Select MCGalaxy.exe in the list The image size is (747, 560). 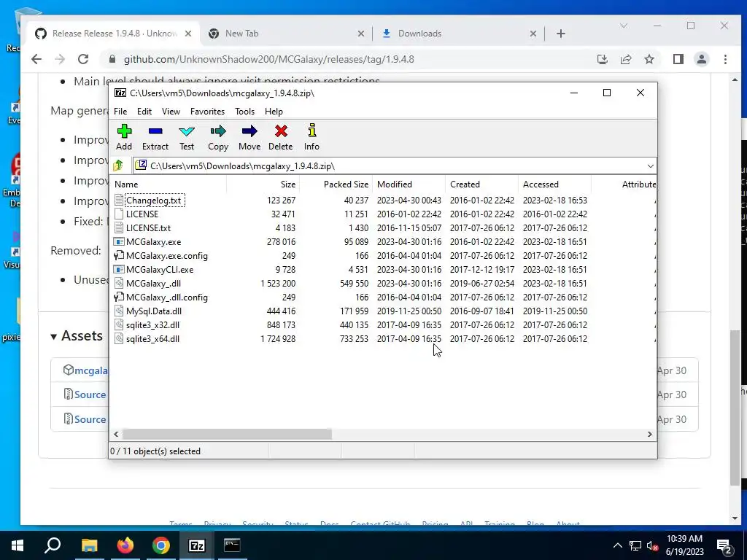click(x=153, y=242)
